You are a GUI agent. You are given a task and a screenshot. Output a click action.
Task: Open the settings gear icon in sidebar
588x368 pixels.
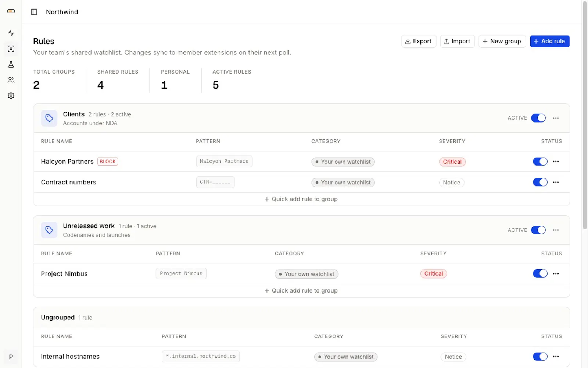11,96
